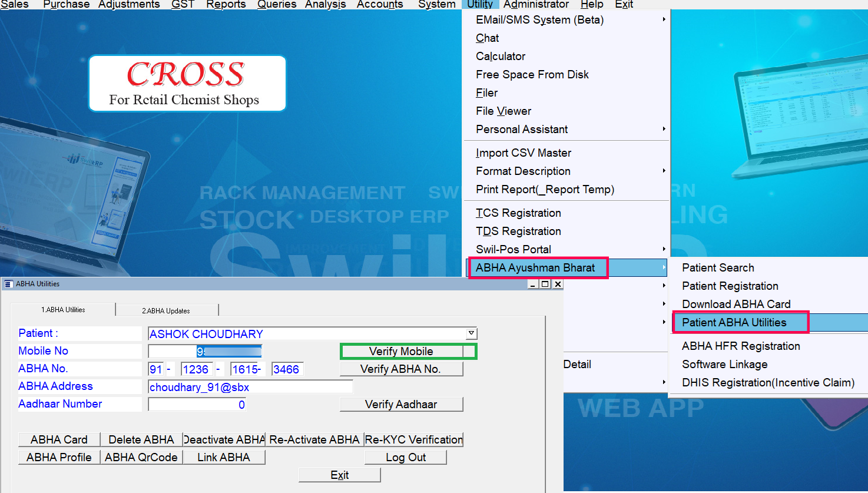Click the ABHA Card button
The width and height of the screenshot is (868, 493).
(x=59, y=439)
